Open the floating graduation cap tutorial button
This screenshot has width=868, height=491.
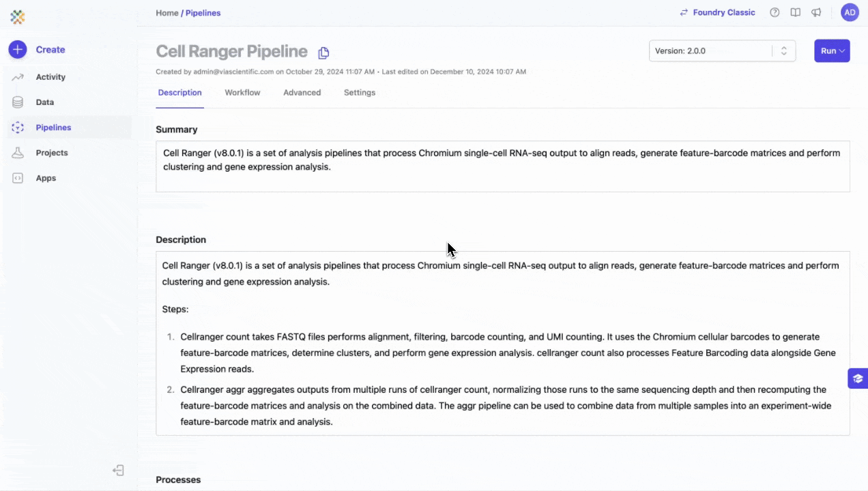click(858, 378)
